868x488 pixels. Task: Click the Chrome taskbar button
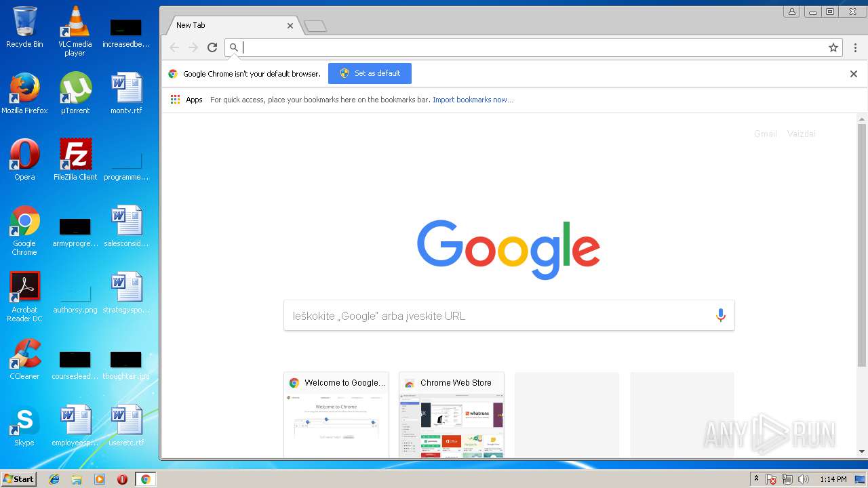click(145, 479)
